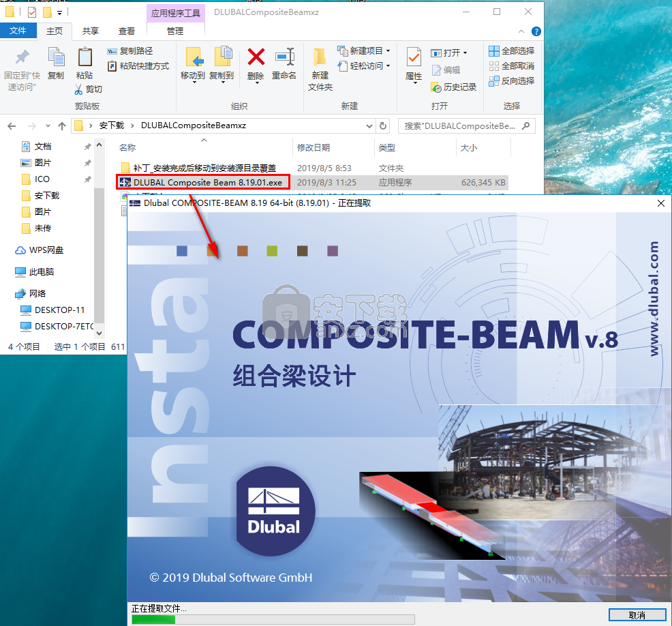The width and height of the screenshot is (672, 626).
Task: Switch to View (查看) tab
Action: pos(127,31)
